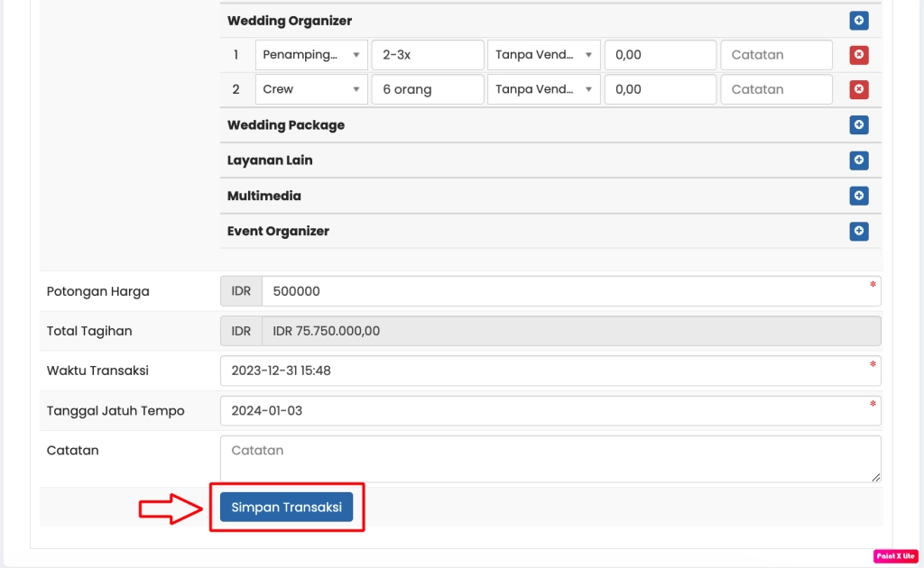Image resolution: width=924 pixels, height=568 pixels.
Task: Click plus icon for Layanan Lain
Action: (x=858, y=160)
